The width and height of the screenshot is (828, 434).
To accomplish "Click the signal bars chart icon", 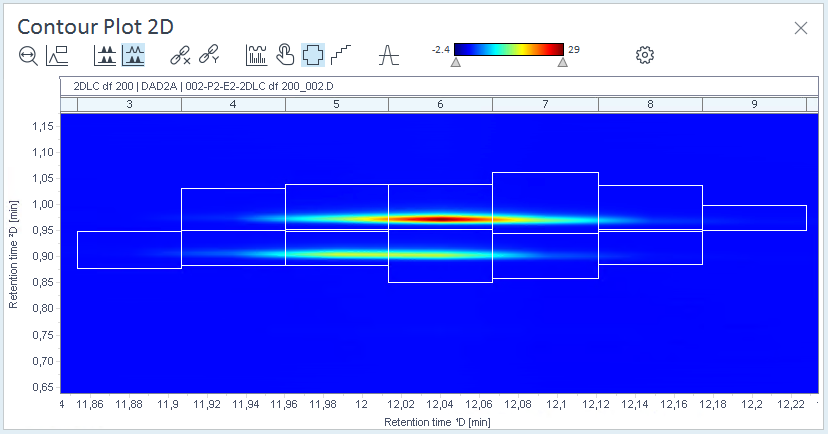I will (x=257, y=55).
